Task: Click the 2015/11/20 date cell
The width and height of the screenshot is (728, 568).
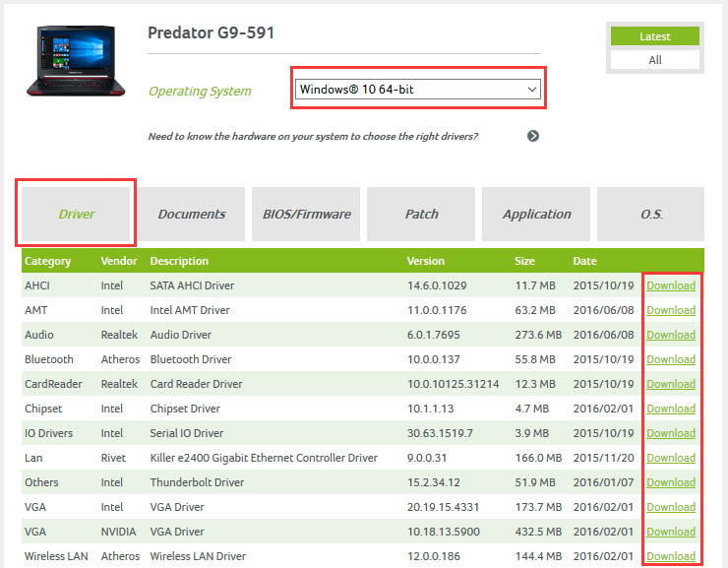Action: click(603, 458)
